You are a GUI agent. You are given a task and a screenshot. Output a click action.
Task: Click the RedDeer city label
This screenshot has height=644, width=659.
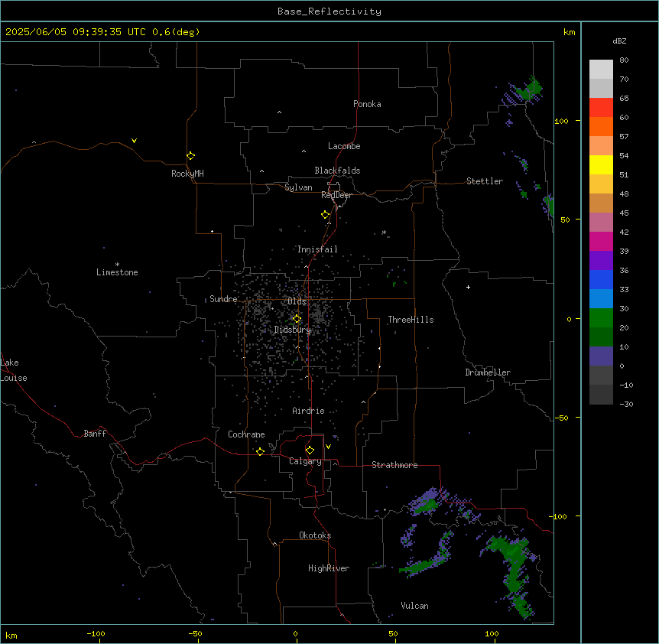336,195
